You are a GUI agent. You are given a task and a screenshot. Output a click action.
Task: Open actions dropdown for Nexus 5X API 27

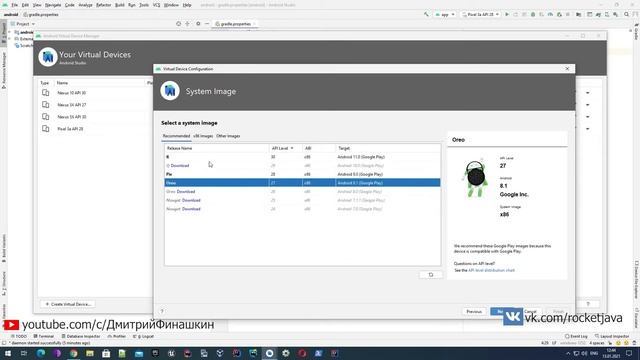[x=588, y=105]
